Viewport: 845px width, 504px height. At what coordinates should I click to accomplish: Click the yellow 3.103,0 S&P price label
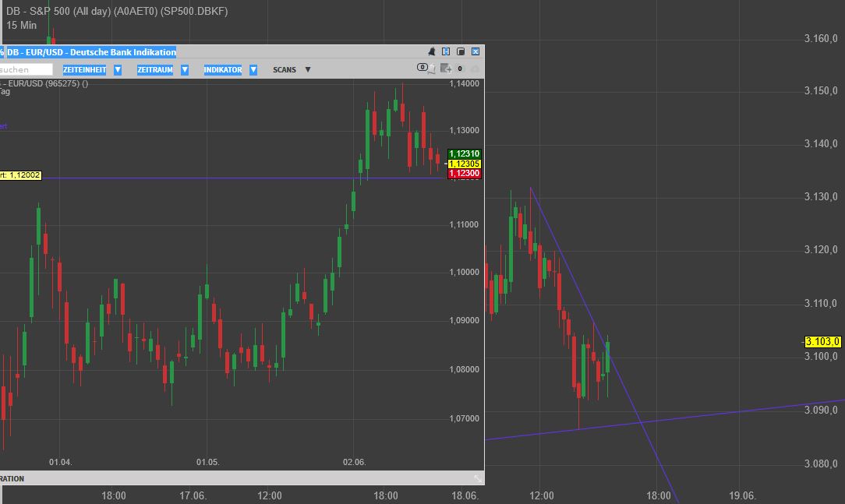pos(822,342)
